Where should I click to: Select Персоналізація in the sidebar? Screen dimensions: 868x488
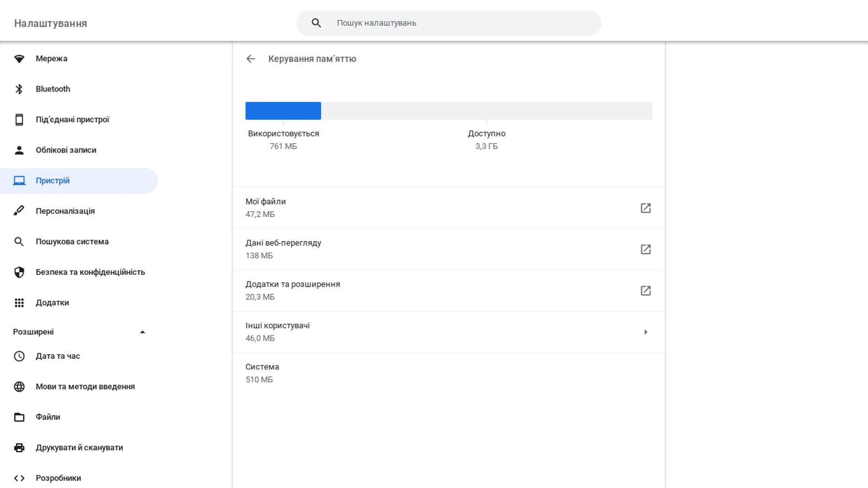click(x=65, y=210)
